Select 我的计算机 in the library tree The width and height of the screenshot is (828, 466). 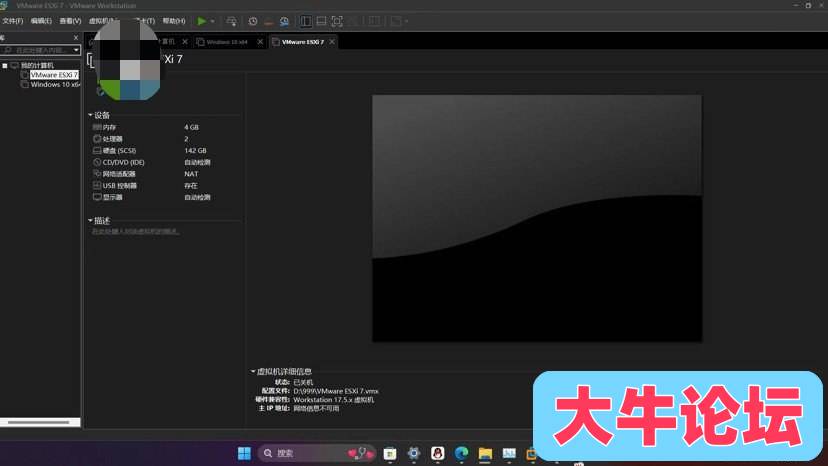coord(37,66)
